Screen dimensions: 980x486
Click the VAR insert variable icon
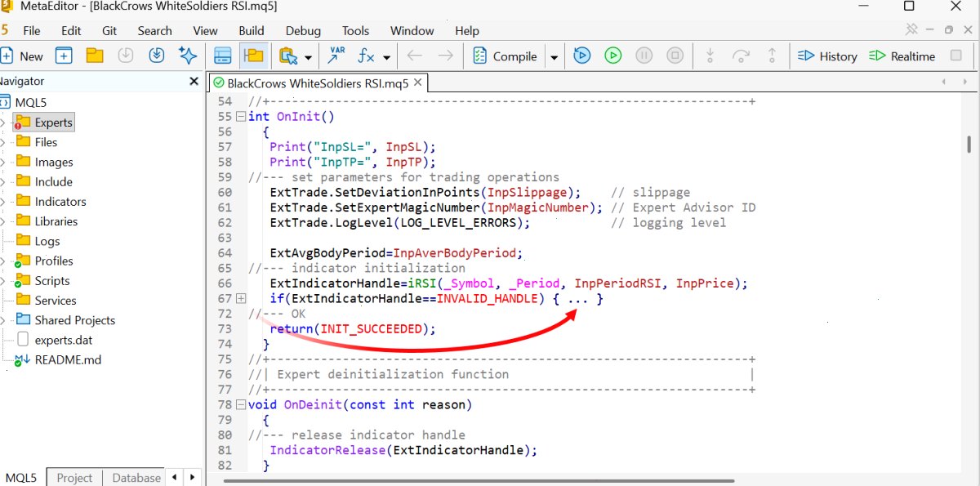click(x=336, y=56)
